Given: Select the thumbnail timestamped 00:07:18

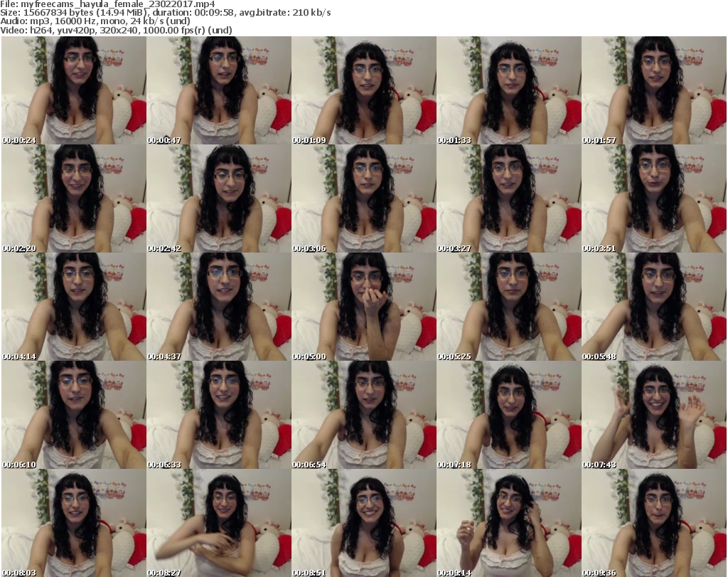Looking at the screenshot, I should [509, 415].
